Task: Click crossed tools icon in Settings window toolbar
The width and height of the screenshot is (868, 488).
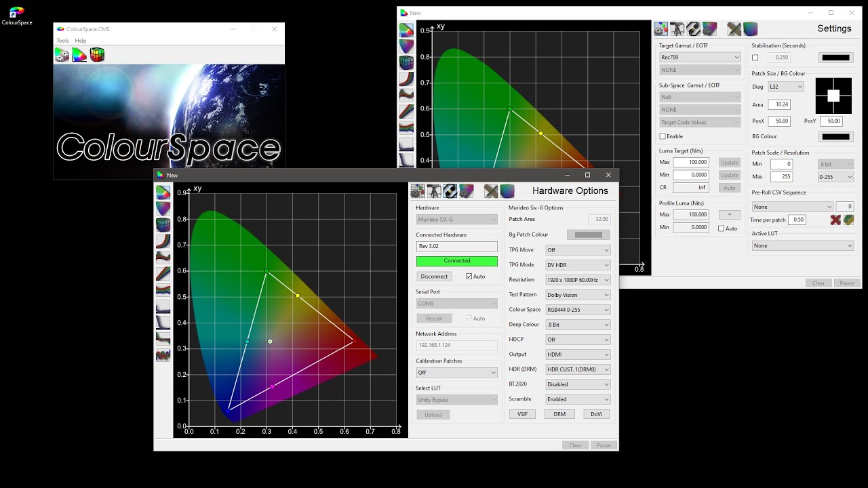Action: coord(734,29)
